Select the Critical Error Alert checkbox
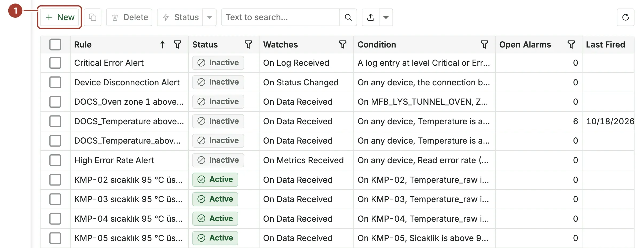644x248 pixels. pyautogui.click(x=55, y=63)
